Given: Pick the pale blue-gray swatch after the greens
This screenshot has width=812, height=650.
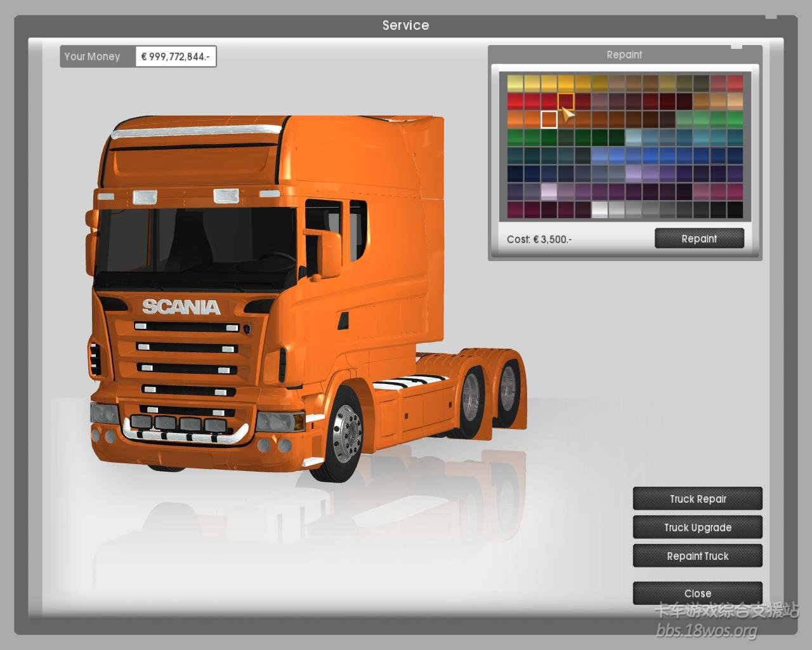Looking at the screenshot, I should point(633,137).
